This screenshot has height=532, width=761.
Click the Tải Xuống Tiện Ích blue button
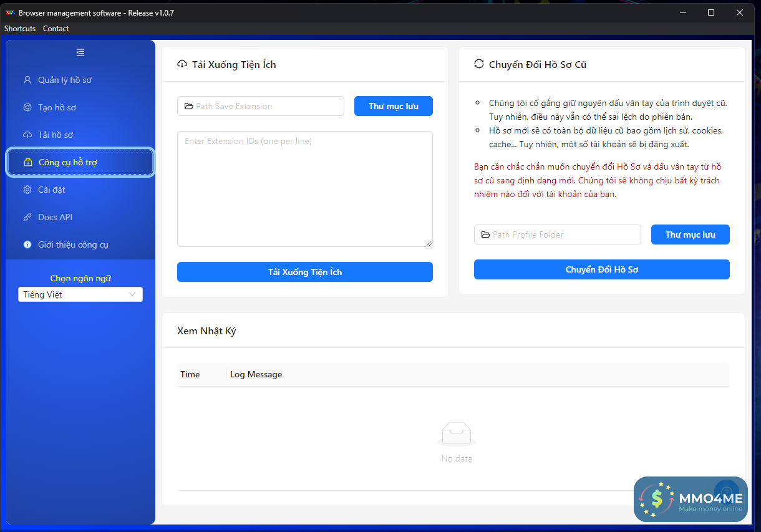click(x=305, y=272)
